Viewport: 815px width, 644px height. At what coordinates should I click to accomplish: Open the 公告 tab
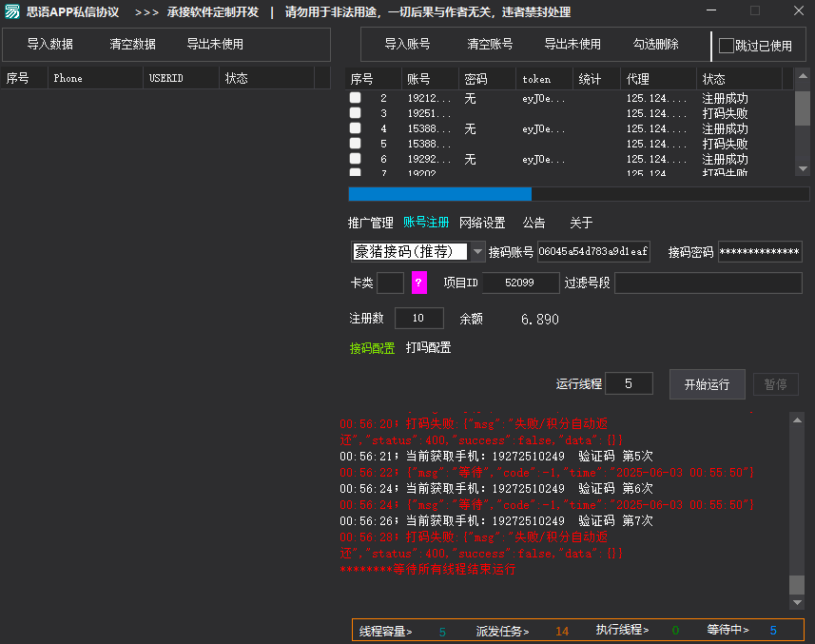point(534,222)
